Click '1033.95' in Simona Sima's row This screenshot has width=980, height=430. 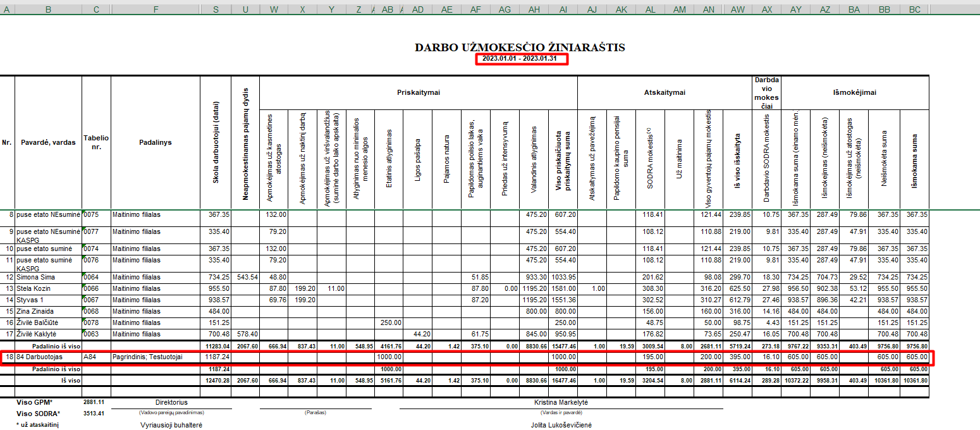click(564, 278)
